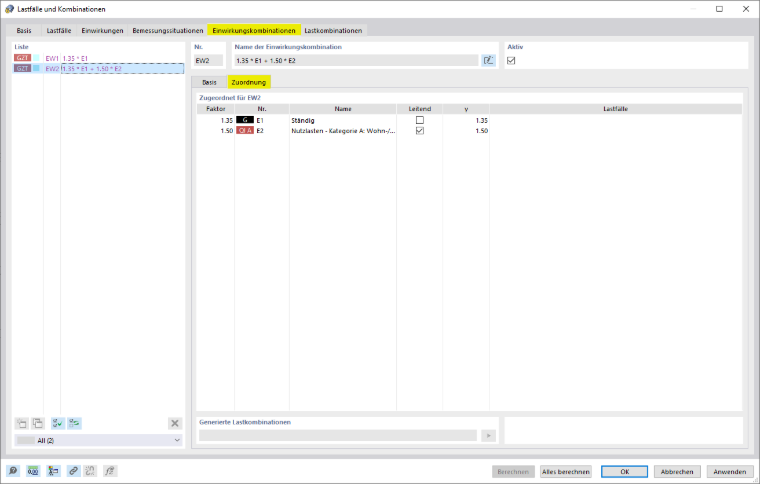Screen dimensions: 760x484
Task: Click the blue color swatch of EW2
Action: point(36,68)
